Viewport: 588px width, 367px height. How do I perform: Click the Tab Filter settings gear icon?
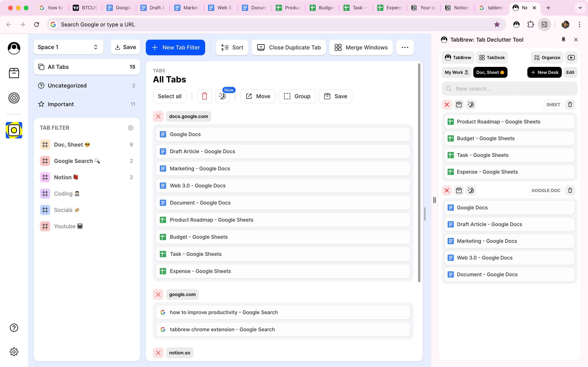tap(131, 128)
